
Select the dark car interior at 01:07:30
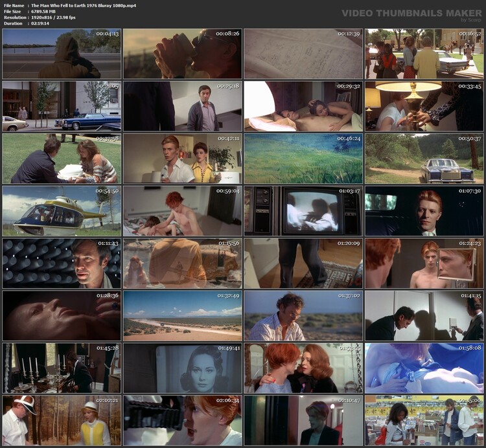pos(424,211)
